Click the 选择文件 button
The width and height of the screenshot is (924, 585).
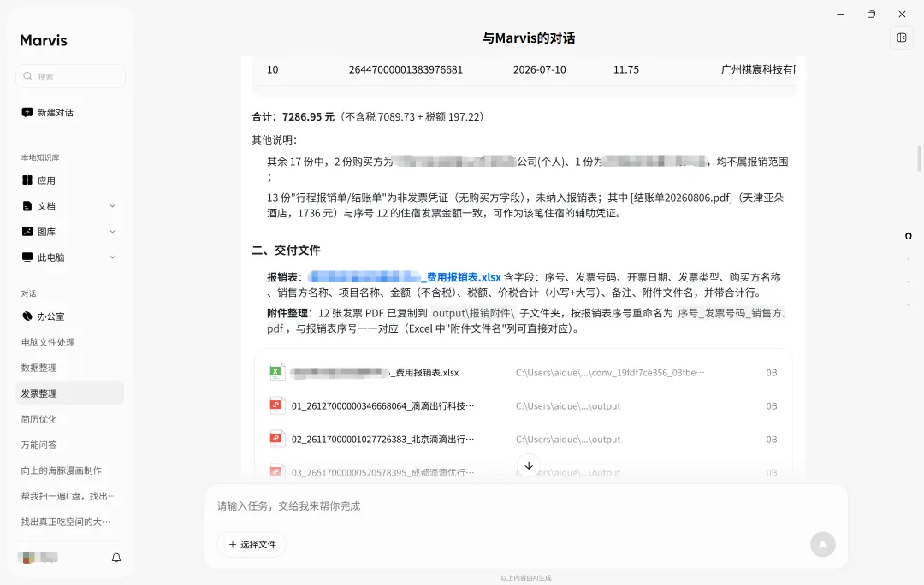[252, 544]
